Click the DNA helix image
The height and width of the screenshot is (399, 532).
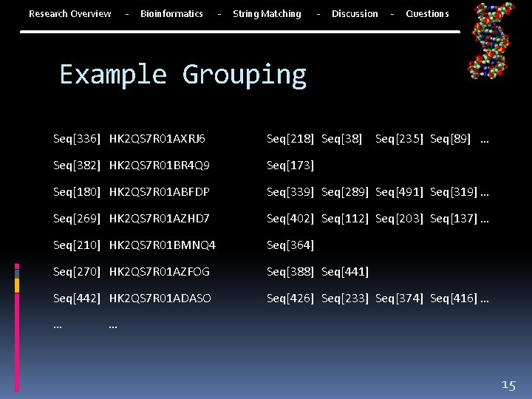click(x=491, y=41)
